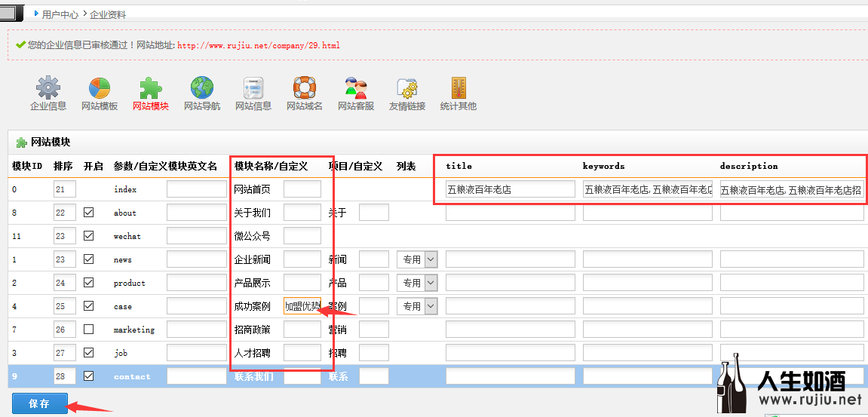
Task: Click the 关于 custom item field
Action: 373,213
